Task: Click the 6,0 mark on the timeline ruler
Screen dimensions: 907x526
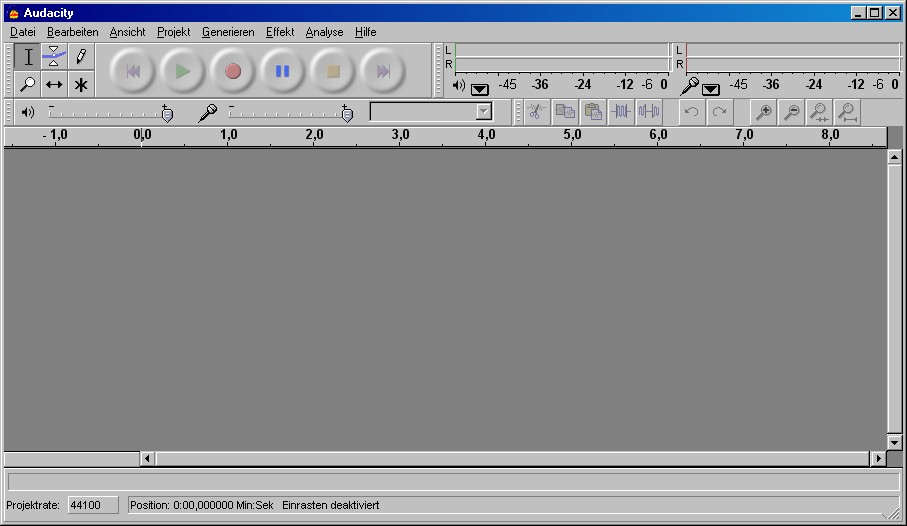Action: (658, 135)
